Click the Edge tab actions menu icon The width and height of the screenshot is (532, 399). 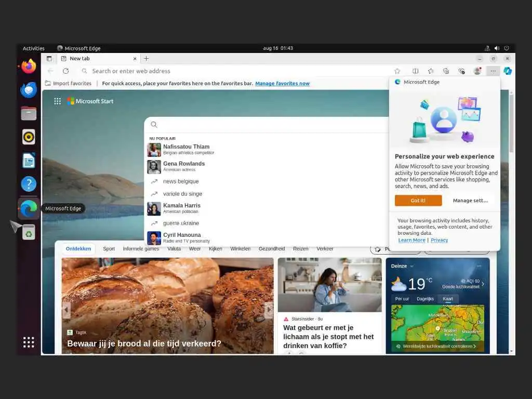(x=49, y=58)
